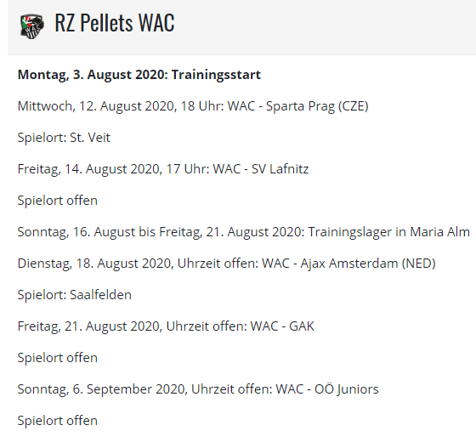Click the Spielort offen text under SV Lafnitz

tap(58, 201)
